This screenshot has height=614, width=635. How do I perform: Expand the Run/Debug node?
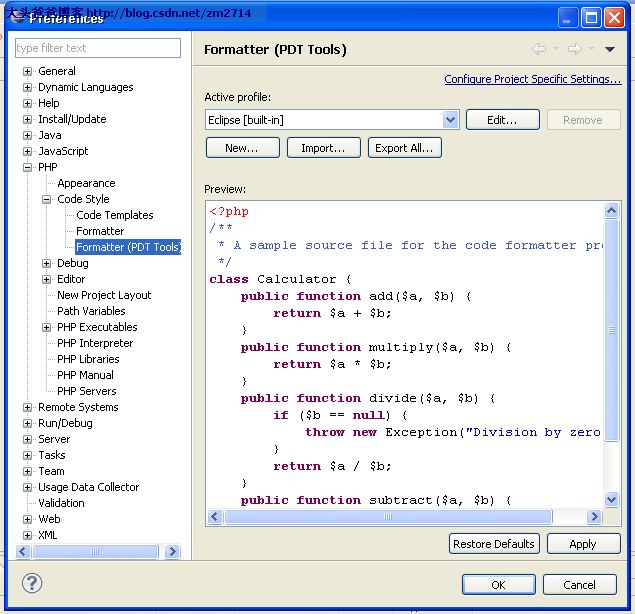click(27, 423)
